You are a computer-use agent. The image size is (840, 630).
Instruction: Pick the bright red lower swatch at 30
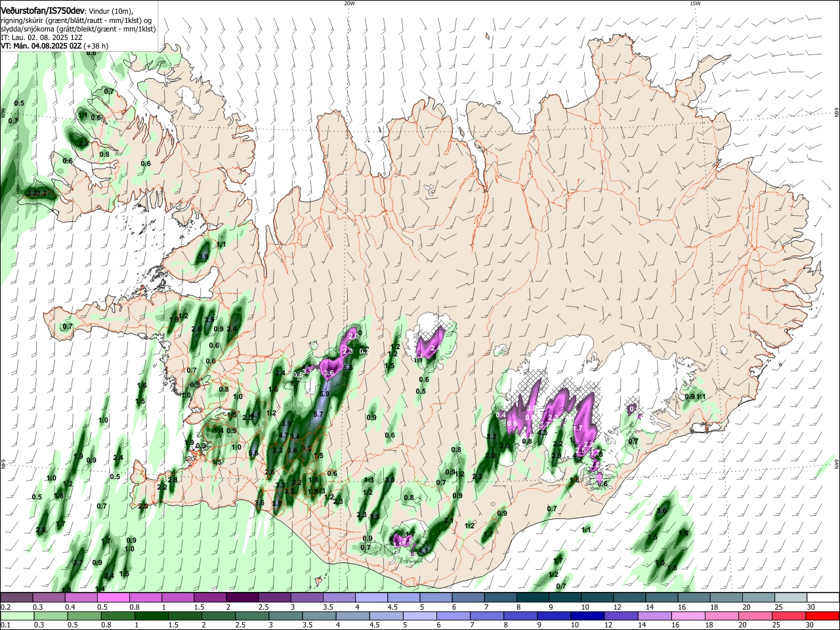tap(824, 616)
